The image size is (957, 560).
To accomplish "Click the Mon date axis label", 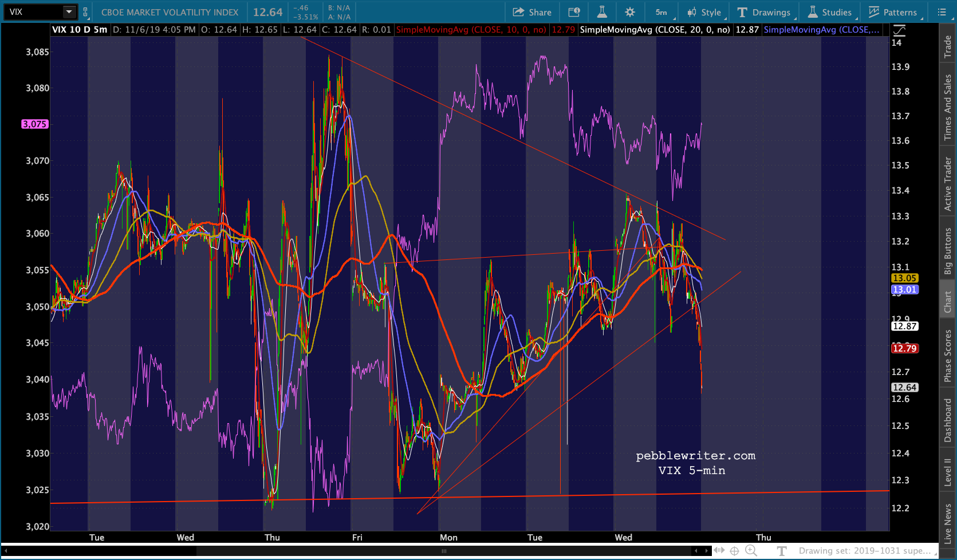I will 448,538.
